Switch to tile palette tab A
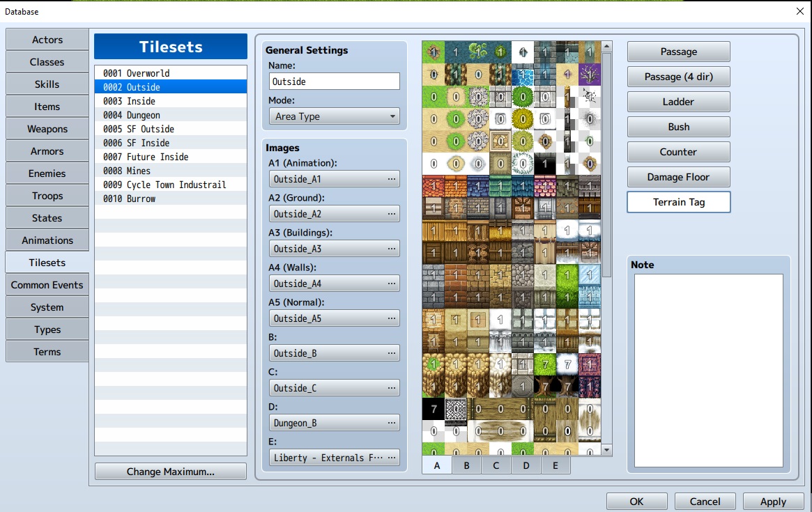The width and height of the screenshot is (812, 512). (x=437, y=465)
